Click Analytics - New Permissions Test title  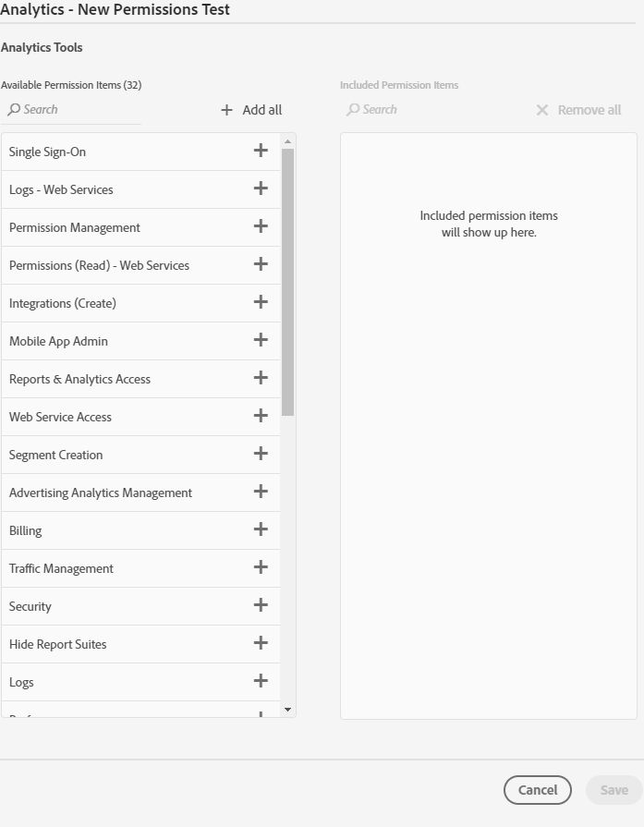click(x=115, y=9)
